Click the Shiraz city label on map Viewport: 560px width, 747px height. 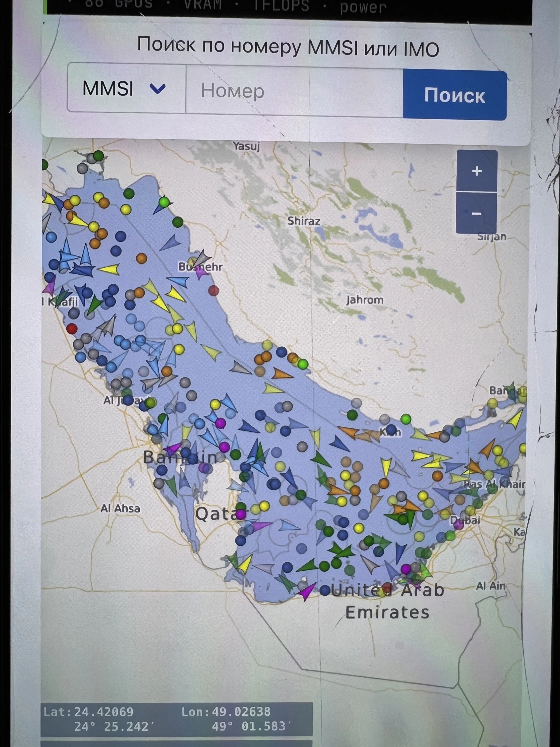click(303, 221)
